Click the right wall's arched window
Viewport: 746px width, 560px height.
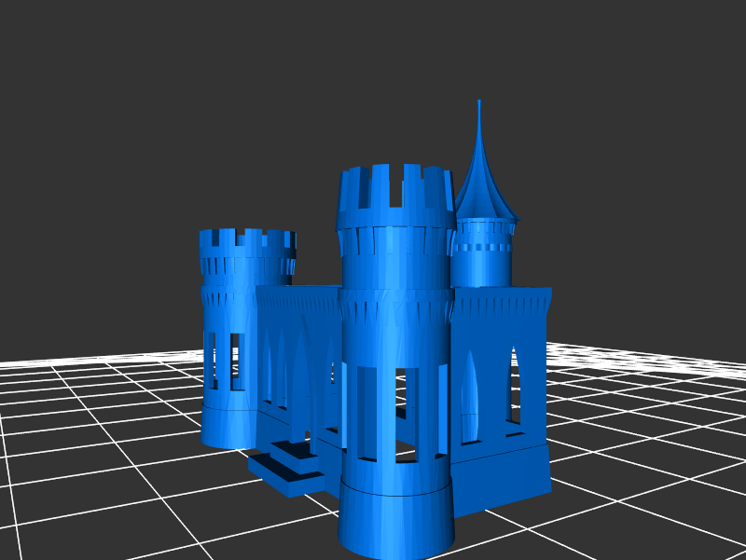pos(470,396)
